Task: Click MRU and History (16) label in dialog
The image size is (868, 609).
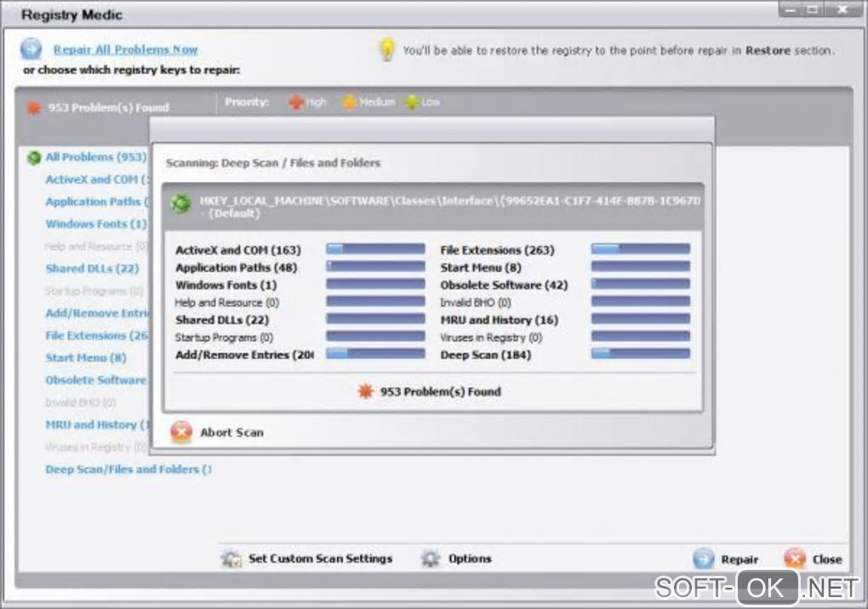Action: pos(500,321)
